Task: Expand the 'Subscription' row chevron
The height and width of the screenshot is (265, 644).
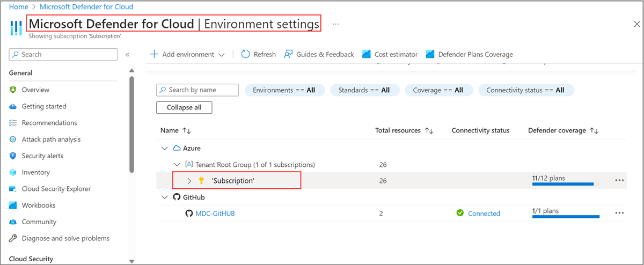Action: click(x=189, y=181)
